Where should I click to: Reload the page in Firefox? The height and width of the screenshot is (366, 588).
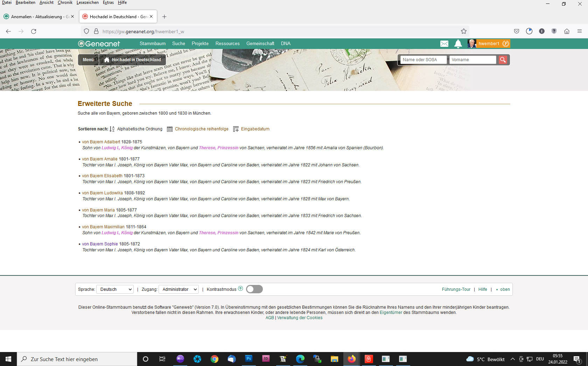[x=34, y=31]
